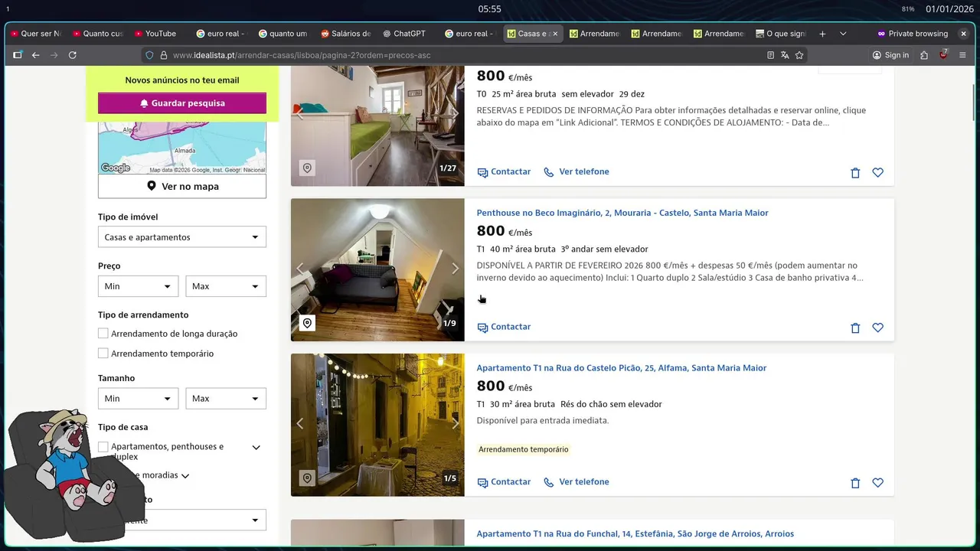
Task: Show previous photo of Castelo Picão listing
Action: [x=300, y=423]
